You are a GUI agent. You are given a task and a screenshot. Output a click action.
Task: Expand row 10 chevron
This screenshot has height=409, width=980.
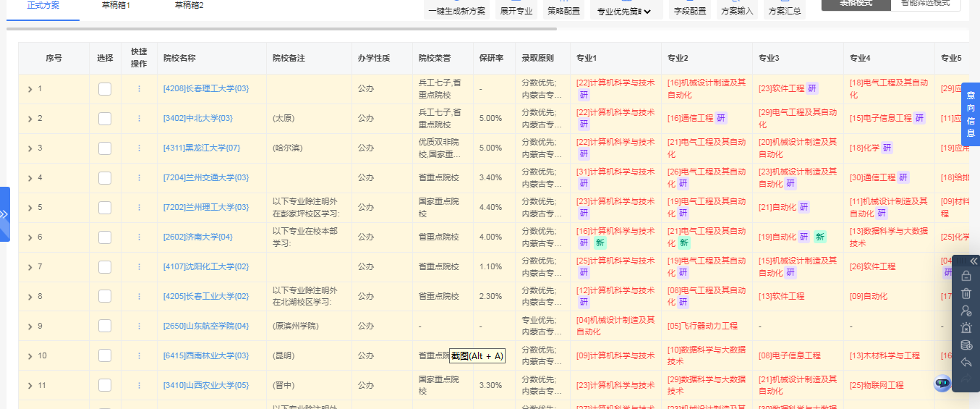30,356
